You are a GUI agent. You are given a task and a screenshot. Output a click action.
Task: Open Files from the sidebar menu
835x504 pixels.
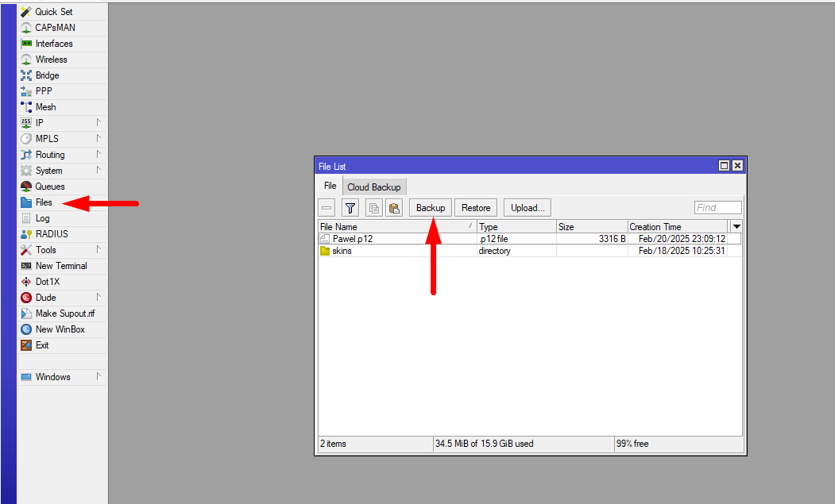(x=63, y=202)
